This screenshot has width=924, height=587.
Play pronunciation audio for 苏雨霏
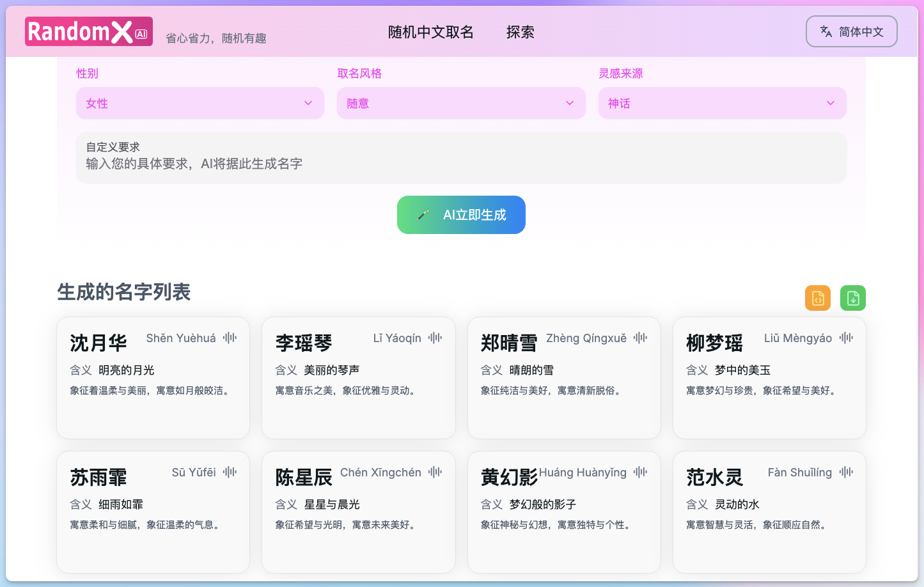pos(230,472)
